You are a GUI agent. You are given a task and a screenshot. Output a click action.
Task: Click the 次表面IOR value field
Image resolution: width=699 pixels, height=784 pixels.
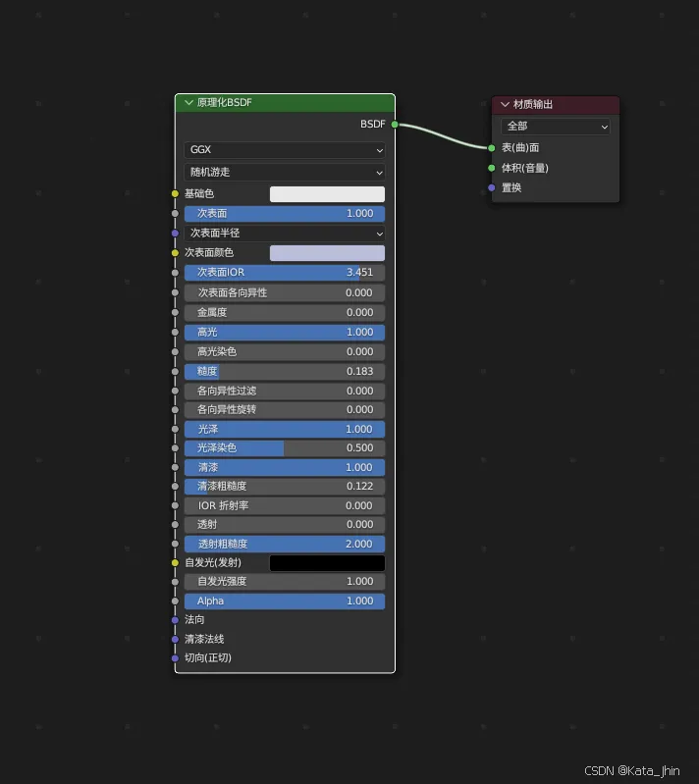284,273
